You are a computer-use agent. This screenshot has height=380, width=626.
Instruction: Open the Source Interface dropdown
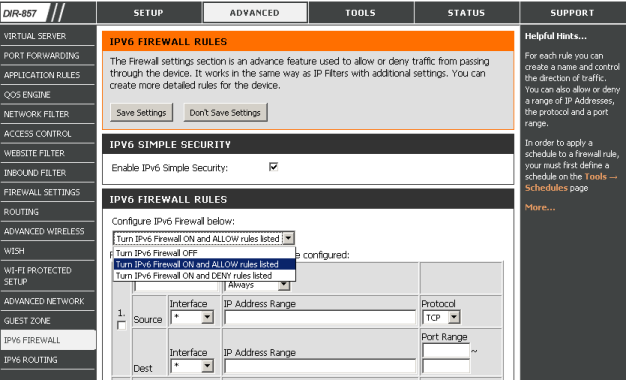coord(192,318)
